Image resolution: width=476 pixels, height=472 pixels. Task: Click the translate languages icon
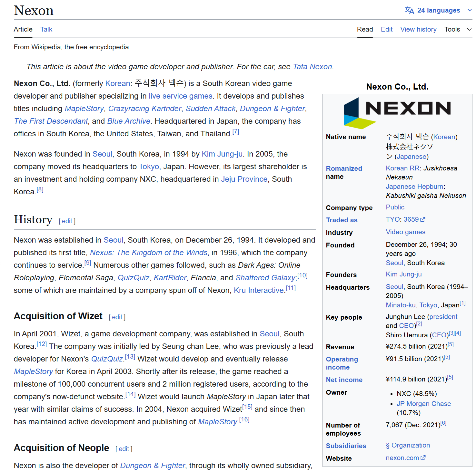pyautogui.click(x=409, y=10)
